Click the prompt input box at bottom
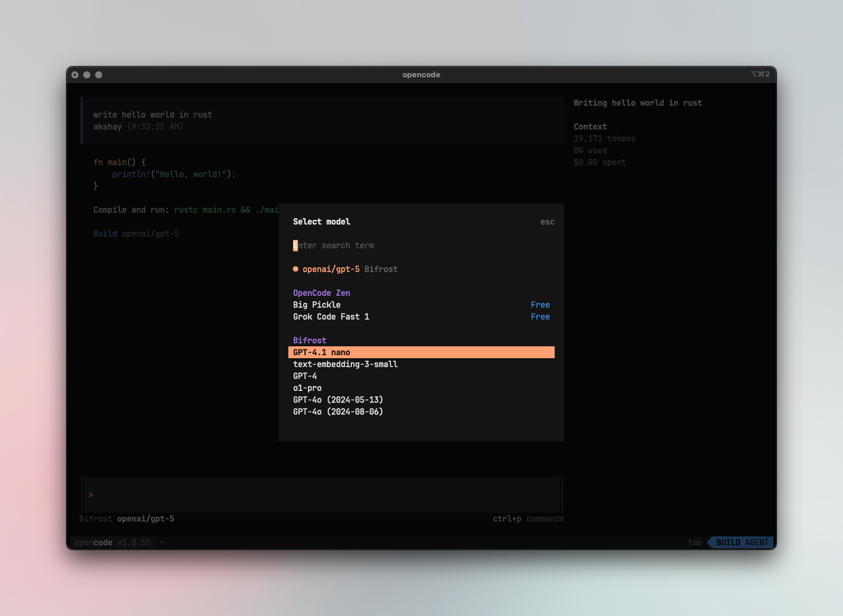This screenshot has width=843, height=616. coord(321,494)
